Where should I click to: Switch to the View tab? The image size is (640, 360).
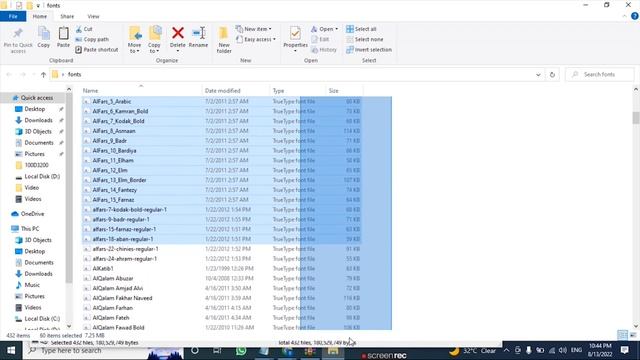coord(93,16)
